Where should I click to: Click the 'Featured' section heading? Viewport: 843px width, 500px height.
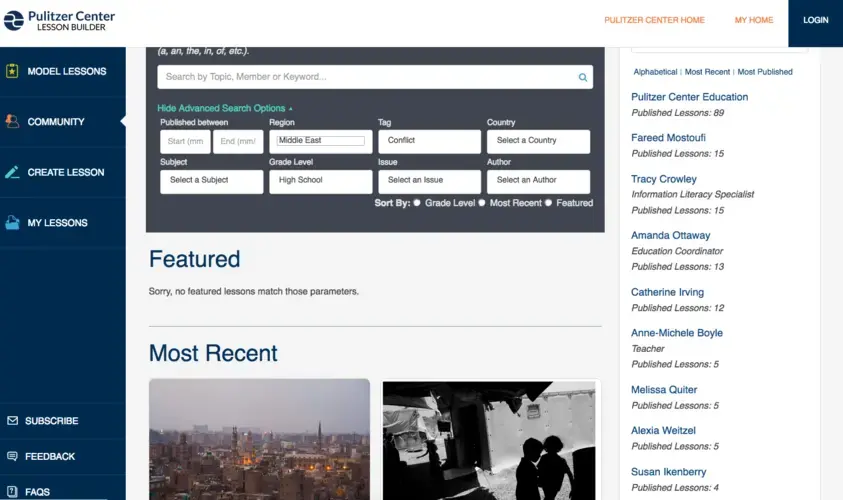(195, 259)
